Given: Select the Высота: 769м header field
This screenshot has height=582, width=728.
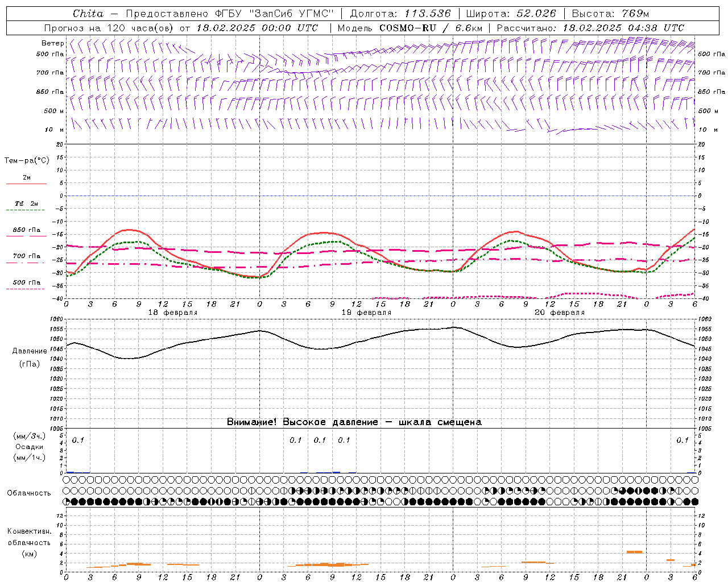Looking at the screenshot, I should coord(610,14).
